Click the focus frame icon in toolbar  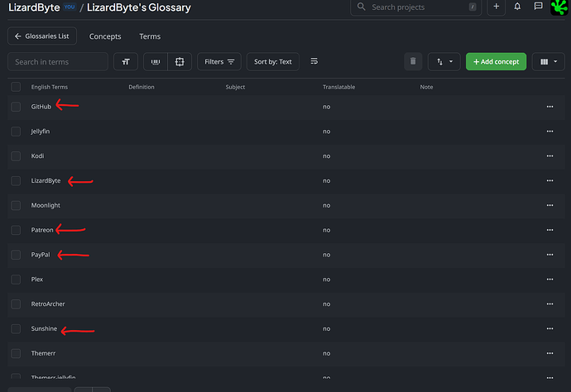point(179,62)
